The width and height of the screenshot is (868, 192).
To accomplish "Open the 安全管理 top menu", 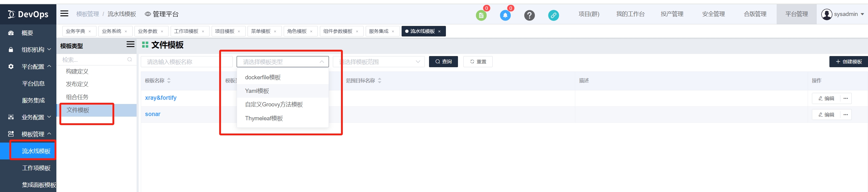I will [713, 14].
